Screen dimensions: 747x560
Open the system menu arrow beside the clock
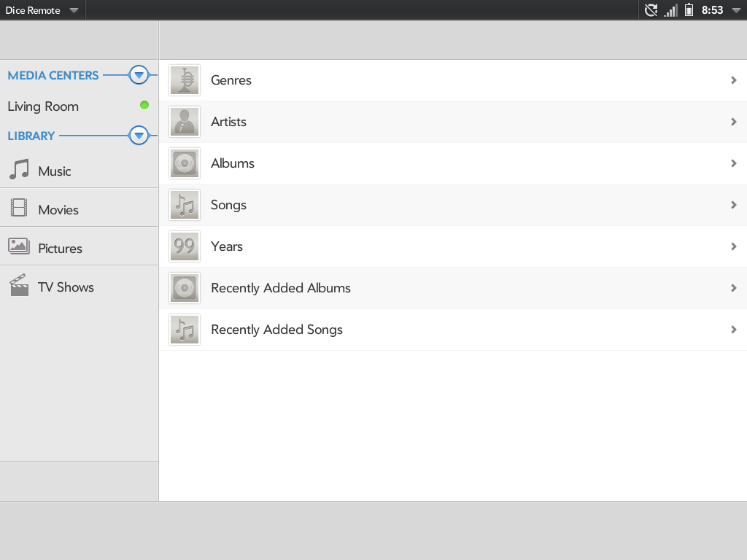(735, 10)
